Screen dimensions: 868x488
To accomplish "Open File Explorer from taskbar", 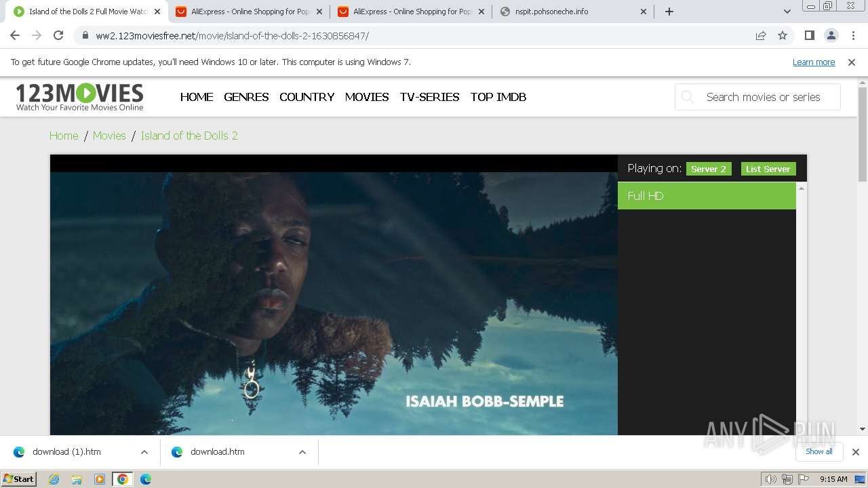I will pos(77,479).
